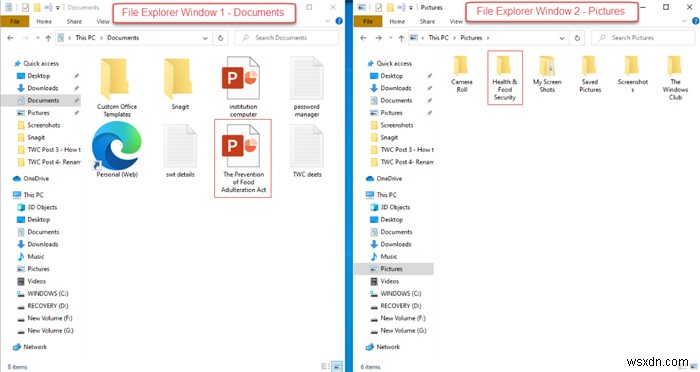This screenshot has height=372, width=700.
Task: Open Camera Roll folder in Pictures window
Action: (462, 74)
